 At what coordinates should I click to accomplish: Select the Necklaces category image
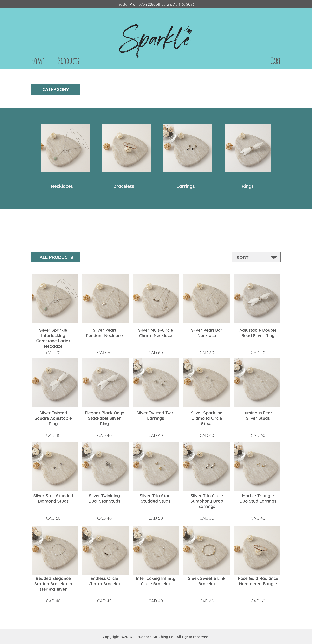[65, 148]
